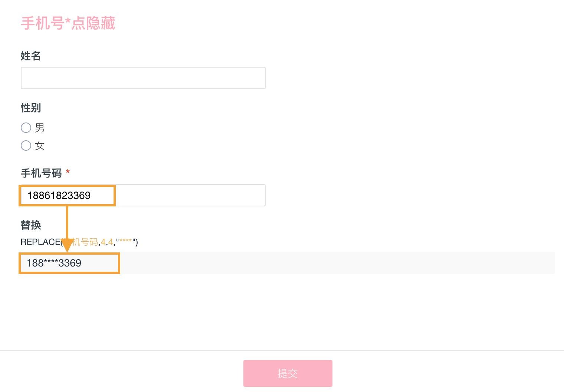Click the 手机号码 field label
This screenshot has height=392, width=564.
click(x=41, y=173)
